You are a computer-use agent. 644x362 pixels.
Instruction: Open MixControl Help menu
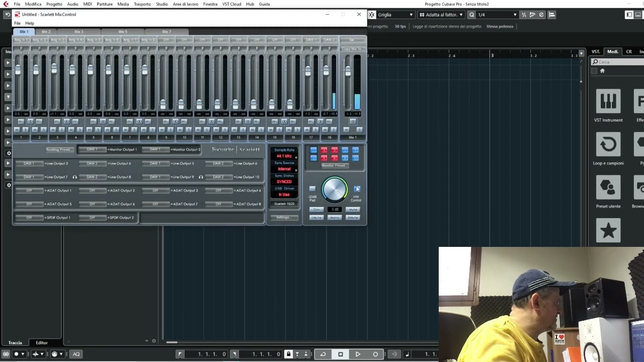click(x=30, y=23)
